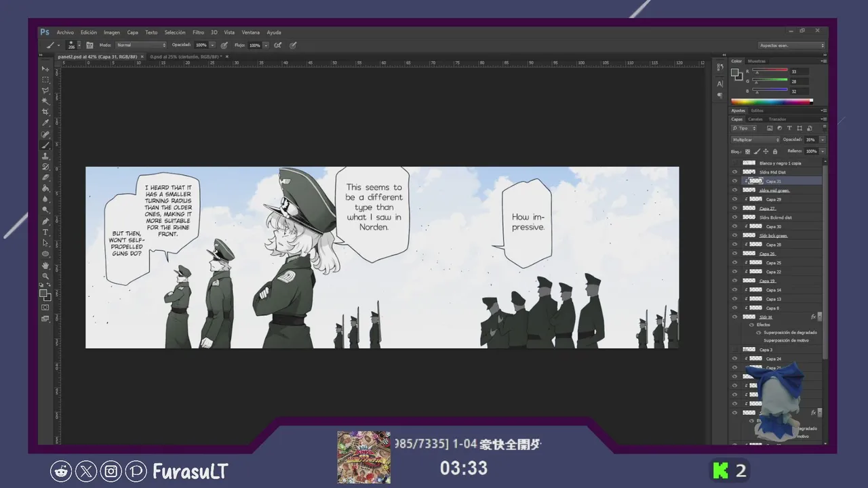The width and height of the screenshot is (868, 488).
Task: Open the Character panel icon
Action: pos(719,83)
